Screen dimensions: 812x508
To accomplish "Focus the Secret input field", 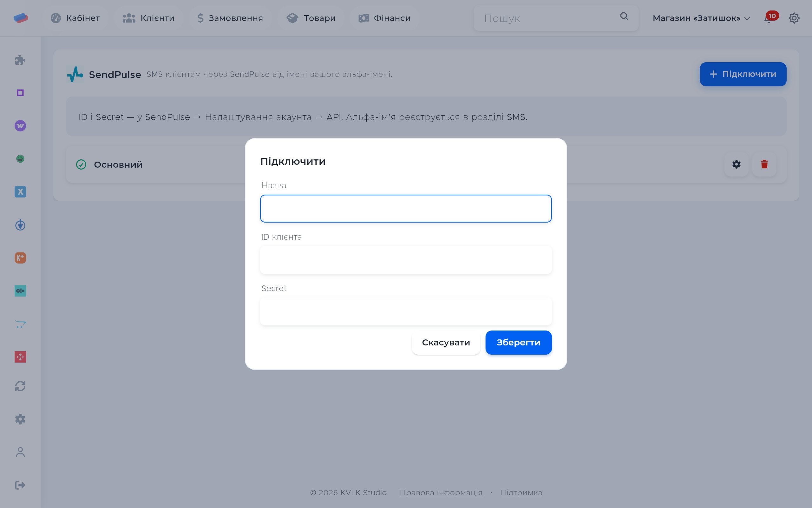I will 406,311.
